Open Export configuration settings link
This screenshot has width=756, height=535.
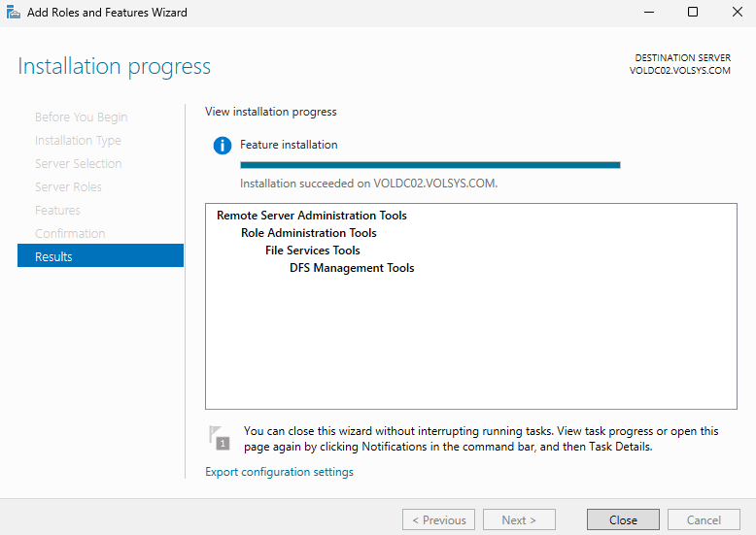[279, 472]
